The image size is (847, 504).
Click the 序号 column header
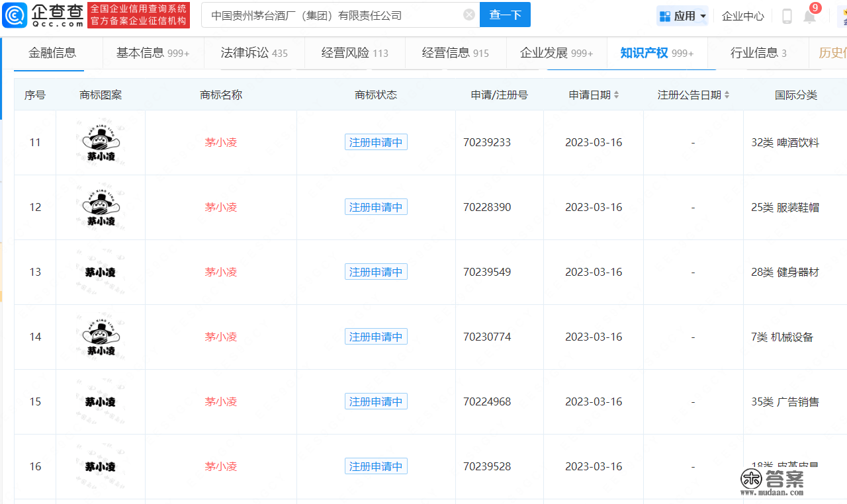(x=35, y=95)
